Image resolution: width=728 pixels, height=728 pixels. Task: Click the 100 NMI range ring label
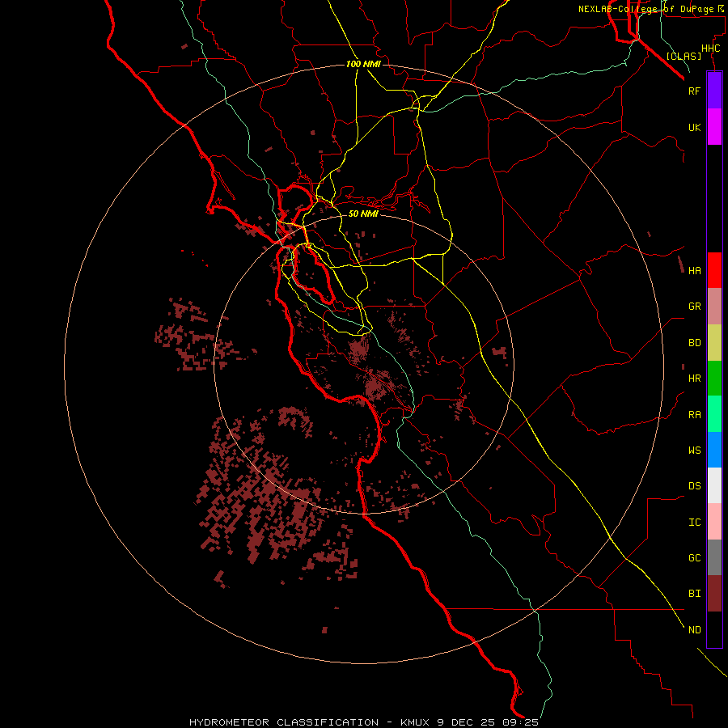click(x=363, y=64)
